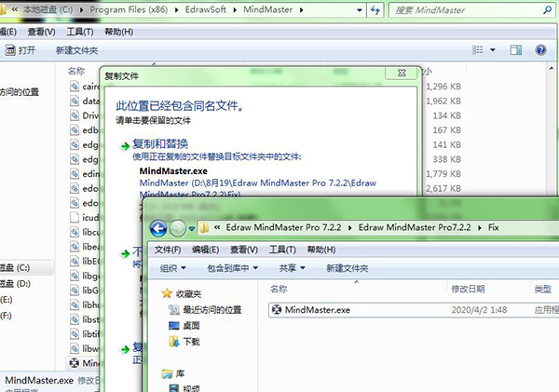Viewport: 559px width, 392px height.
Task: Click the MindMaster breadcrumb segment
Action: 267,9
